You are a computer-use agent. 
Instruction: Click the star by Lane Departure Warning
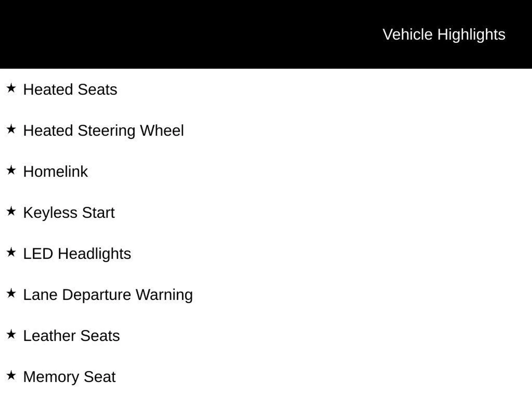coord(11,293)
